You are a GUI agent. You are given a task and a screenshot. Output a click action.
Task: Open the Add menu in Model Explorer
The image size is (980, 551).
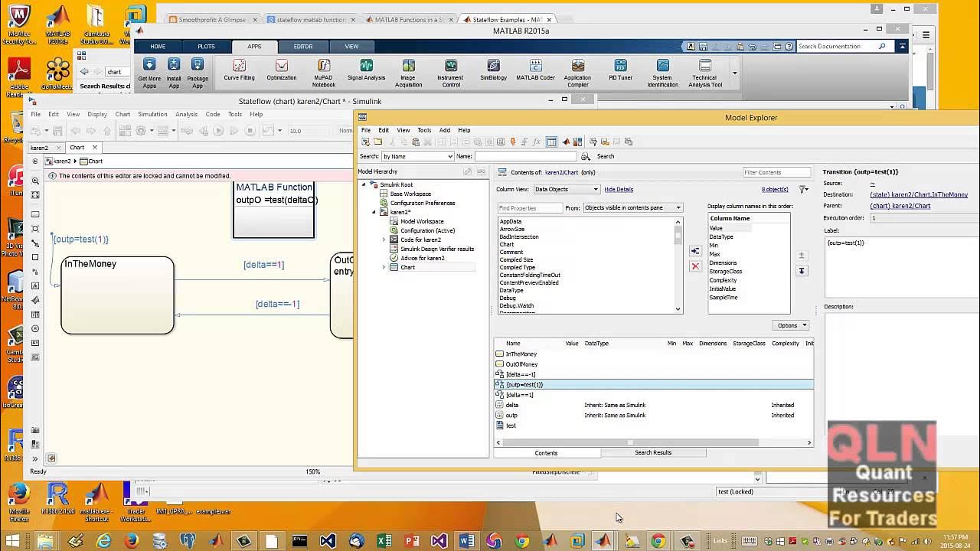pos(445,130)
